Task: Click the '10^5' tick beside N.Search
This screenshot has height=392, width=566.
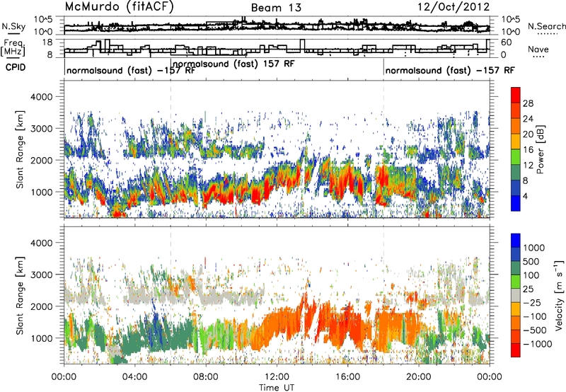Action: coord(511,19)
